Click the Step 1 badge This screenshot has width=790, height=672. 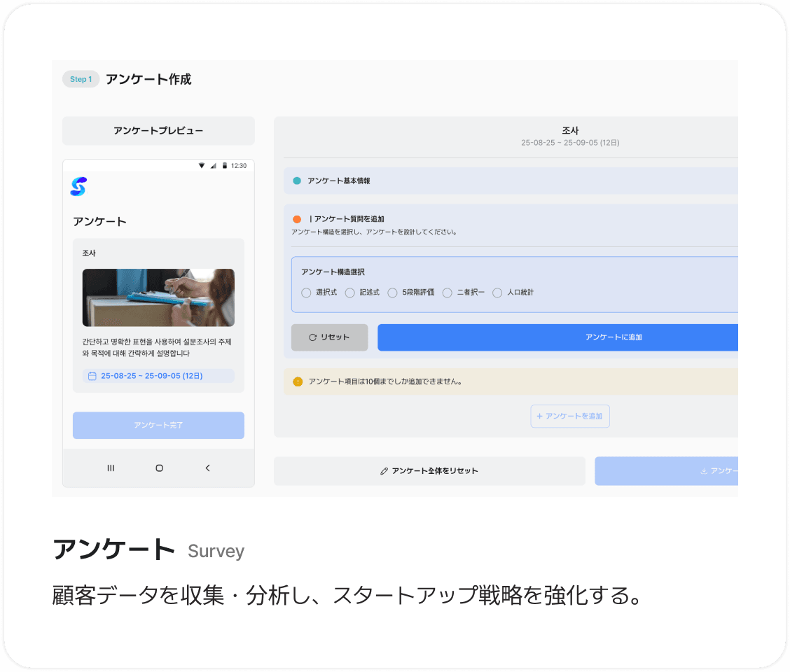[x=81, y=79]
